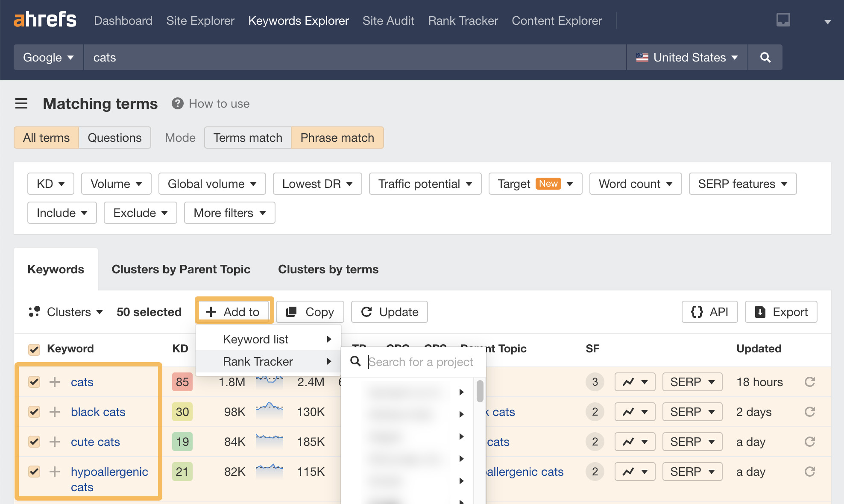
Task: Refresh the black cats row data
Action: tap(810, 412)
